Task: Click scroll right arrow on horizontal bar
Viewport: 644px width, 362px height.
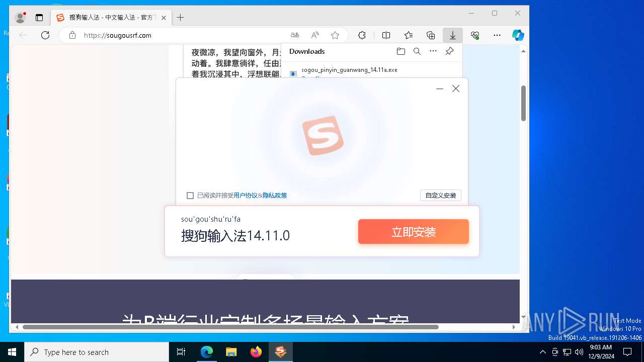Action: coord(514,327)
